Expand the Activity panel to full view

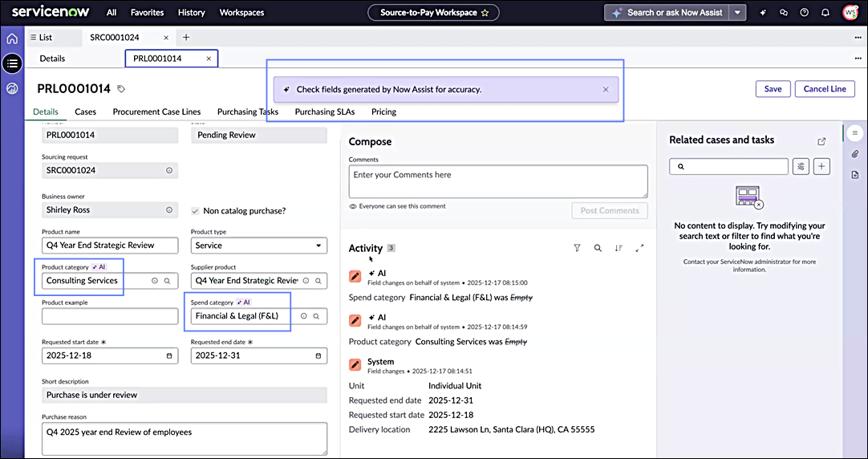[639, 248]
